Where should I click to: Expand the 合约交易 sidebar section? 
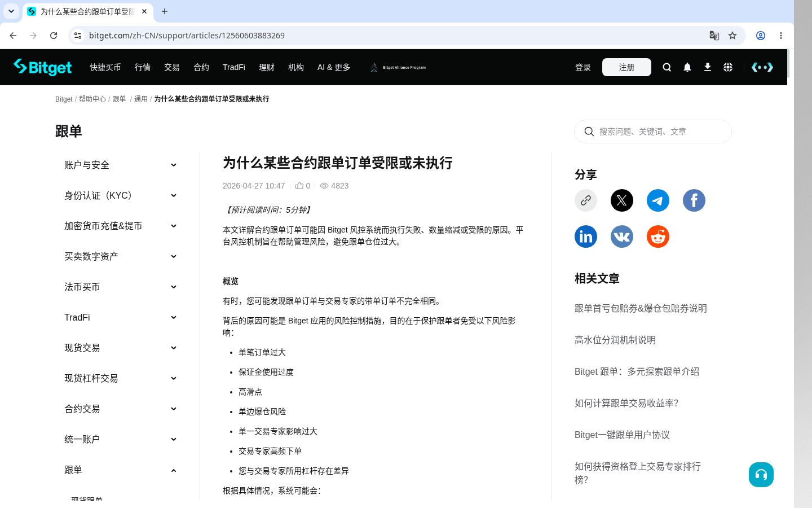coord(120,409)
